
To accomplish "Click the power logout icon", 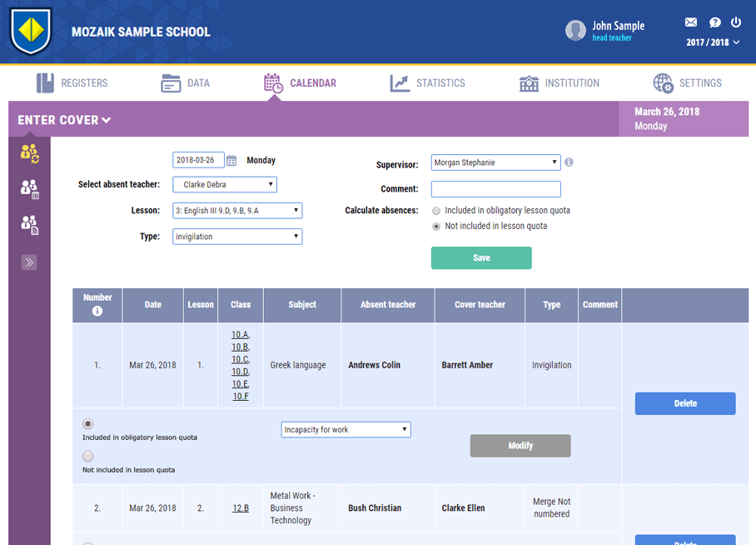I will [x=736, y=22].
